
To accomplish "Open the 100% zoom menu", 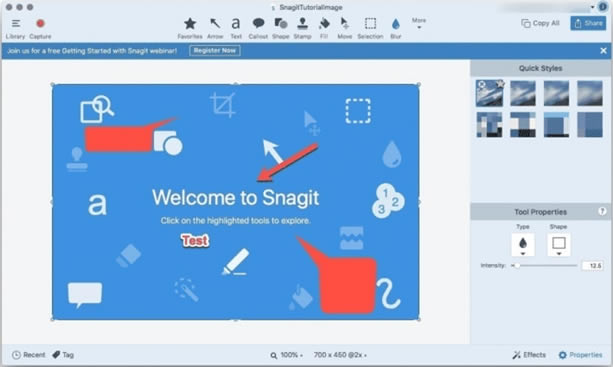I will (x=287, y=355).
